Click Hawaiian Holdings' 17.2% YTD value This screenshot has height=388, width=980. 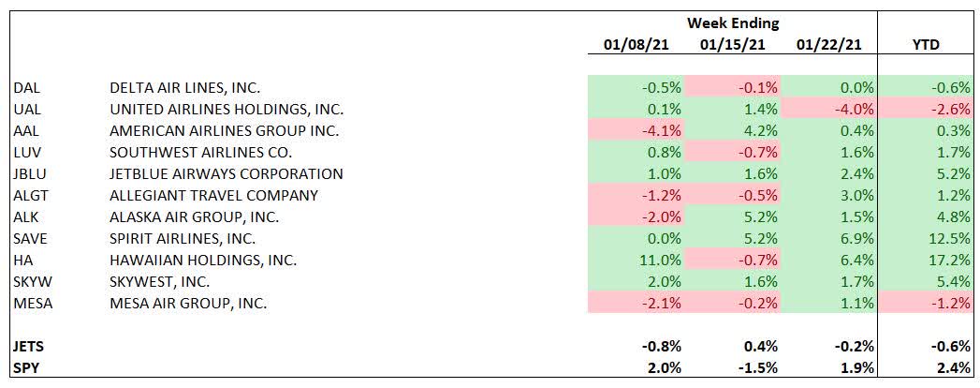947,260
